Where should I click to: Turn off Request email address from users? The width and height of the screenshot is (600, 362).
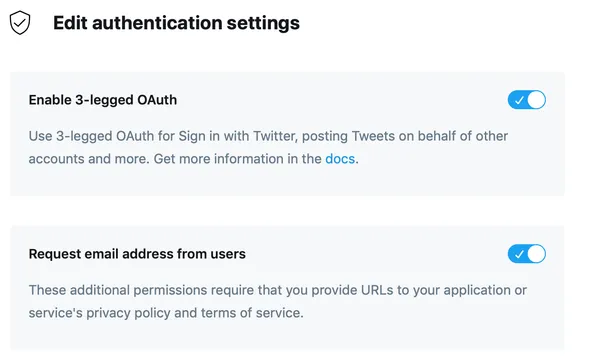click(527, 254)
